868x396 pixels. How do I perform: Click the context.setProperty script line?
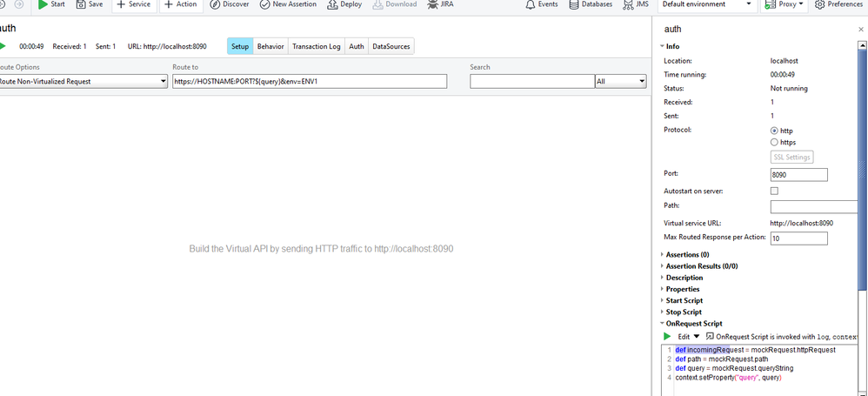(728, 377)
